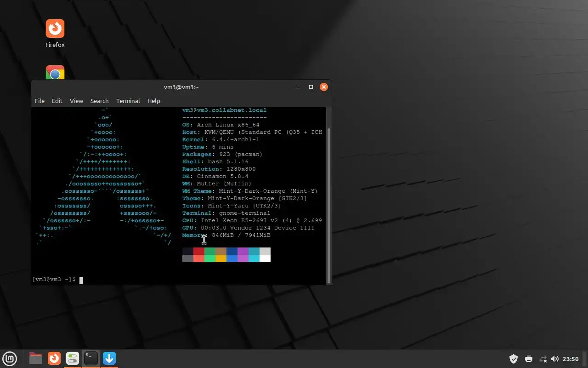This screenshot has height=368, width=588.
Task: Open the Terminal menu
Action: coord(128,101)
